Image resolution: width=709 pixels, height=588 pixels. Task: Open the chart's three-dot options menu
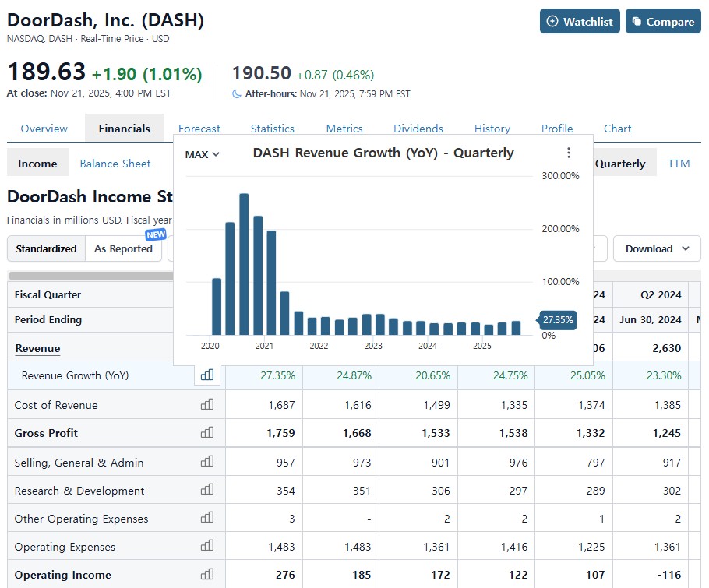point(568,153)
